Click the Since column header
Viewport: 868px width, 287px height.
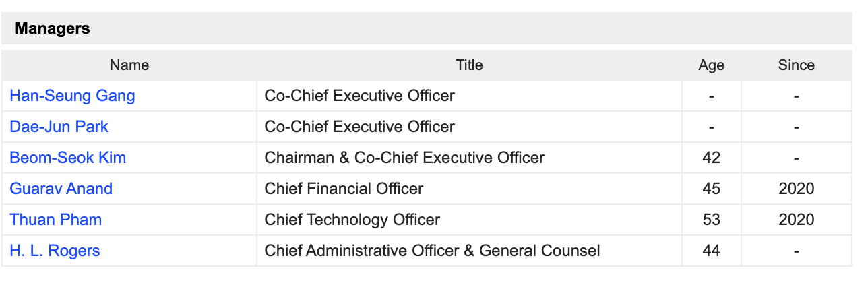point(797,65)
